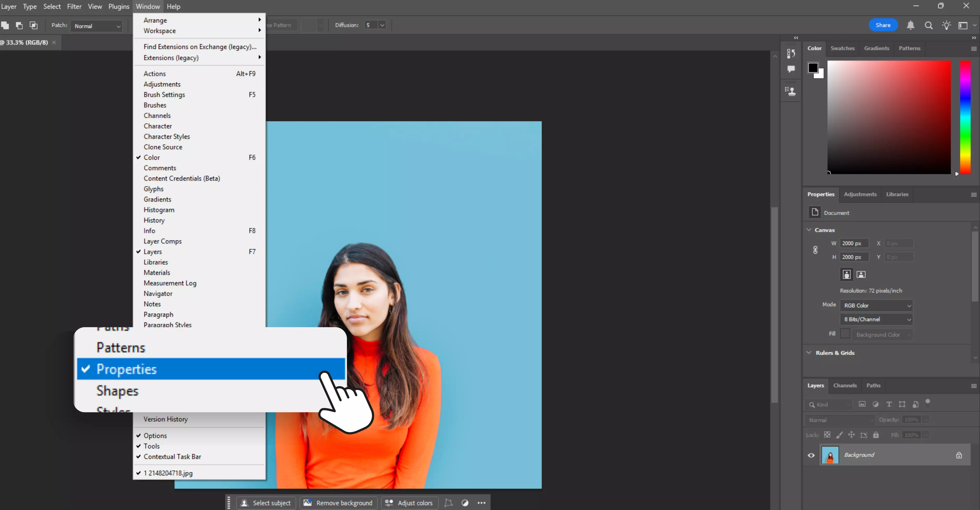Click the link dimensions icon in Canvas properties

[816, 250]
